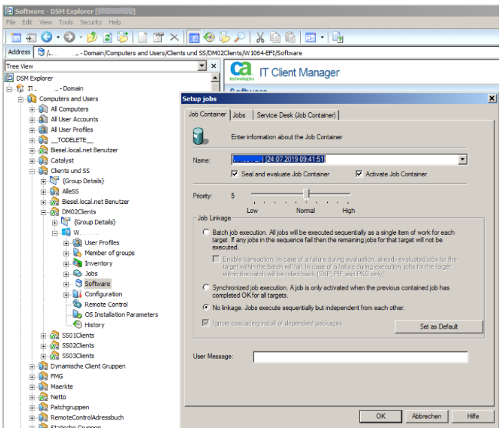Image resolution: width=504 pixels, height=432 pixels.
Task: Click the context Help document icon
Action: [x=338, y=37]
